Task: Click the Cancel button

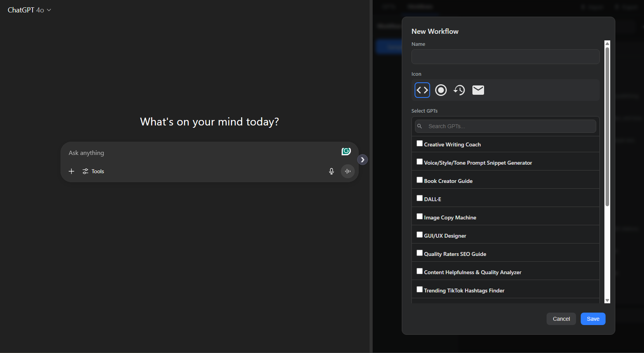Action: 561,319
